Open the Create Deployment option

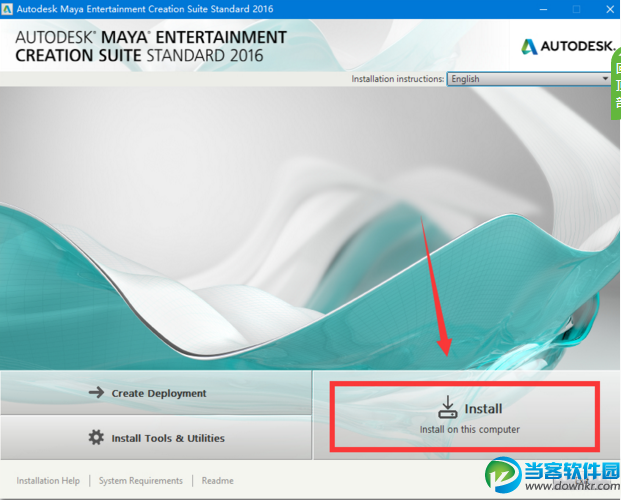[x=156, y=393]
